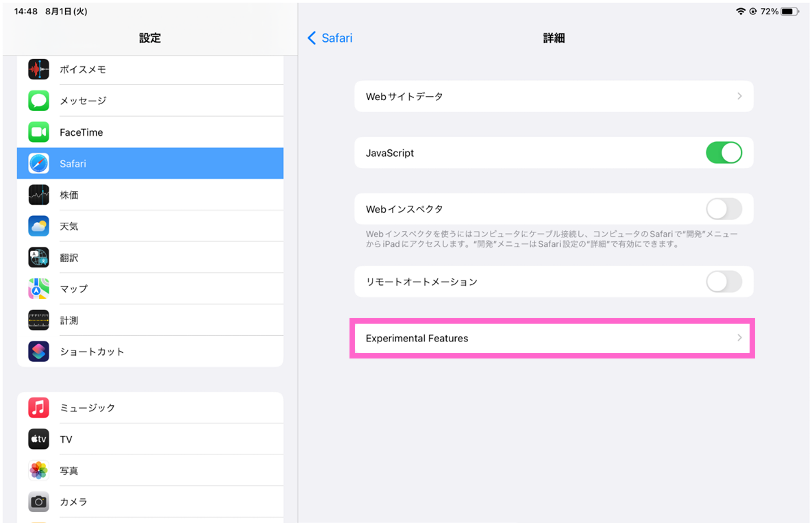Screen dimensions: 812x523
Task: Tap the Maps (マップ) icon
Action: pyautogui.click(x=38, y=289)
